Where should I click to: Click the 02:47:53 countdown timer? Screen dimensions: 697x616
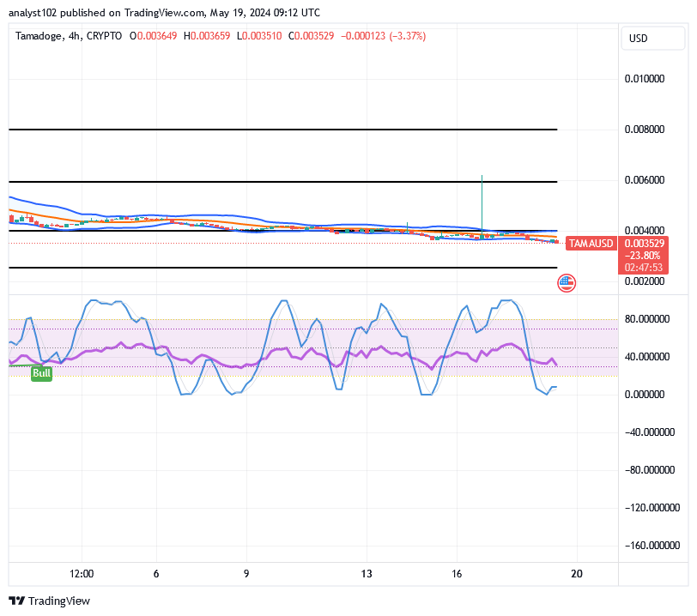(x=643, y=268)
